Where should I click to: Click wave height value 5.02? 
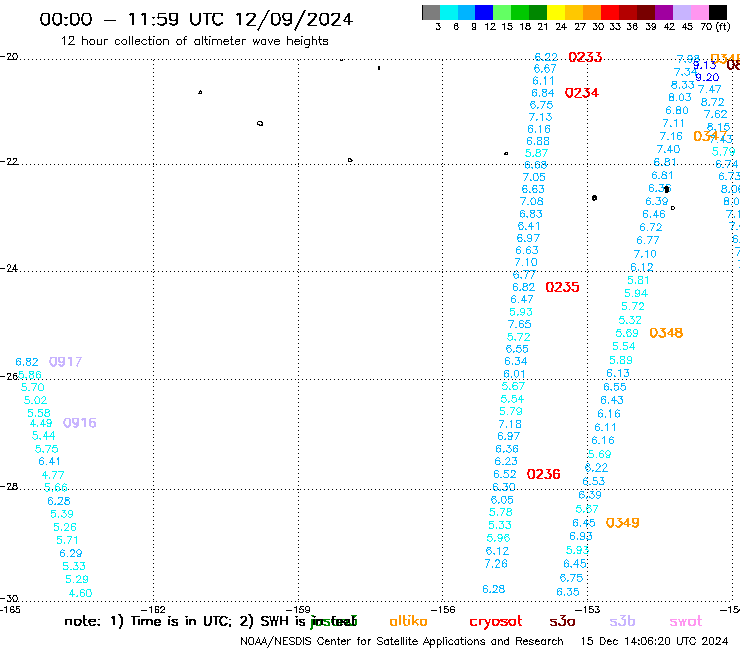(35, 400)
